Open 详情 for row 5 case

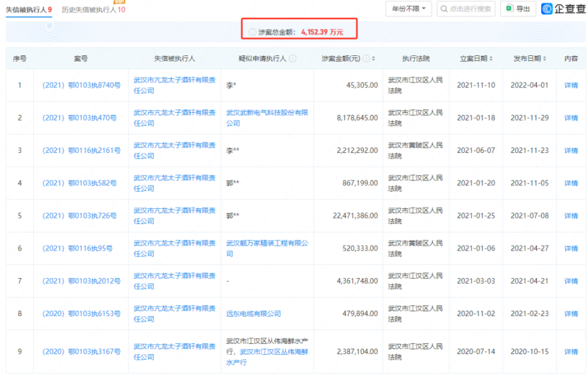tap(571, 216)
